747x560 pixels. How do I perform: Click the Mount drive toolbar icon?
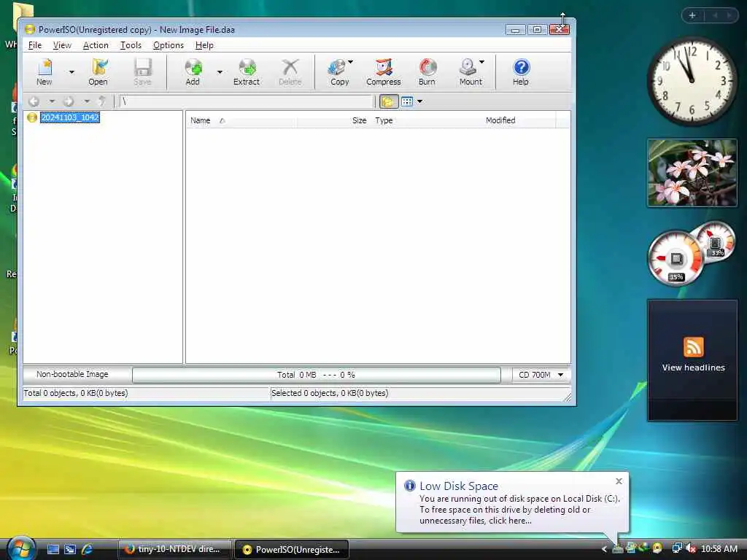pos(470,71)
